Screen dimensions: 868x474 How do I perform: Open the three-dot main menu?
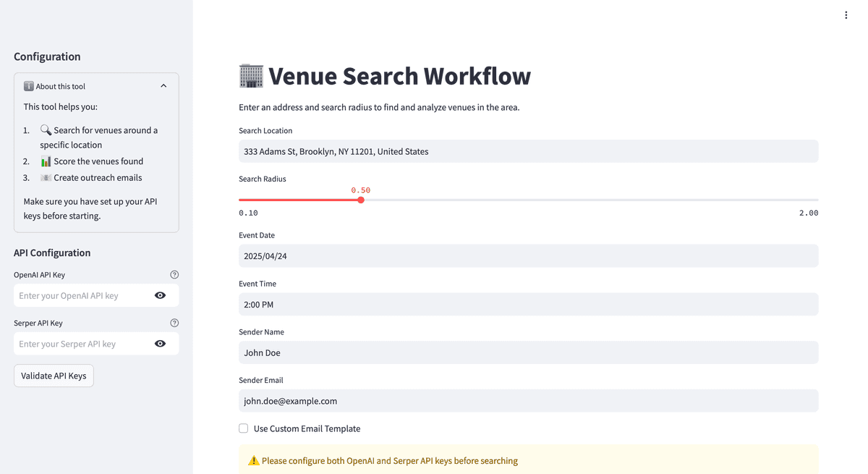click(846, 15)
